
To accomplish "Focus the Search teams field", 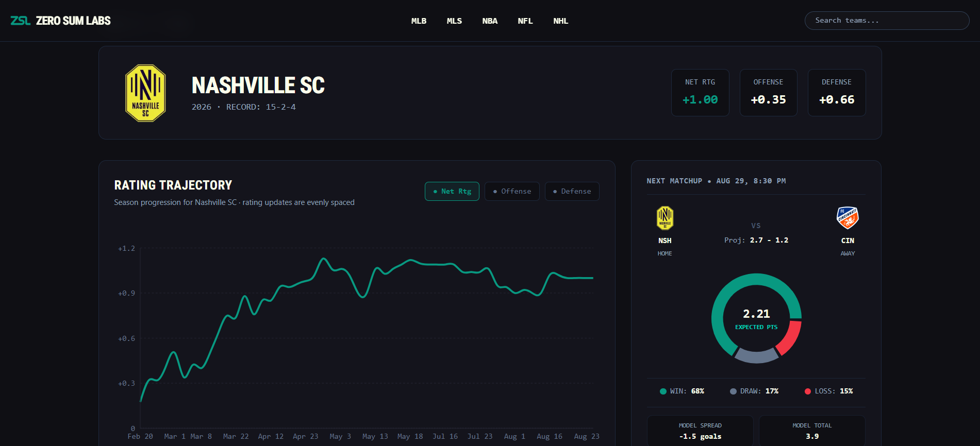I will click(887, 21).
